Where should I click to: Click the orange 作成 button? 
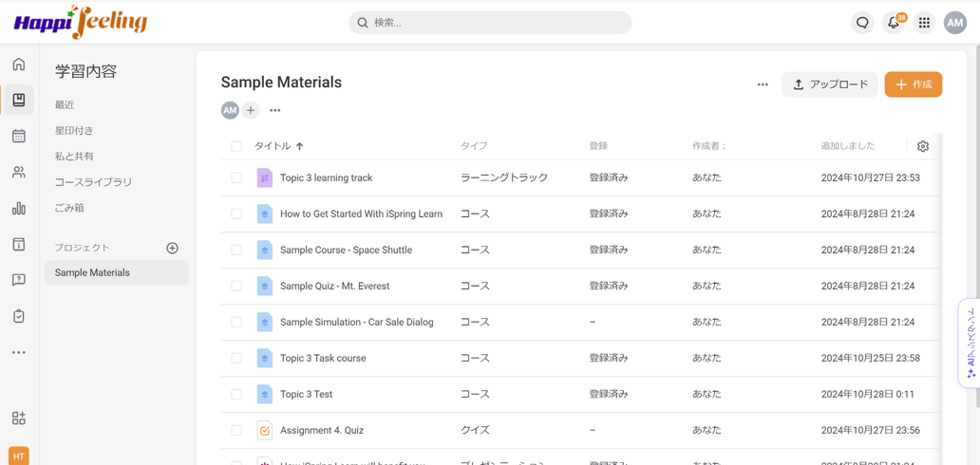(x=913, y=84)
